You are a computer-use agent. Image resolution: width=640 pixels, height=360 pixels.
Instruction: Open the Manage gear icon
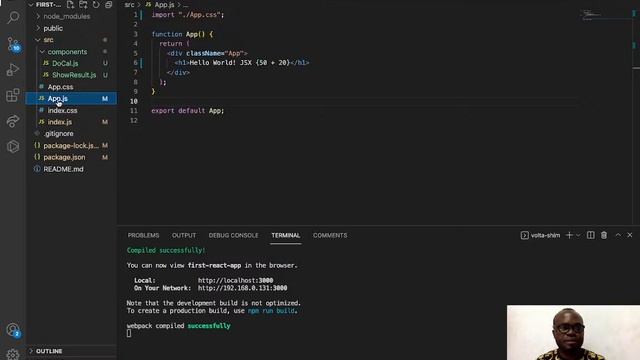tap(13, 354)
